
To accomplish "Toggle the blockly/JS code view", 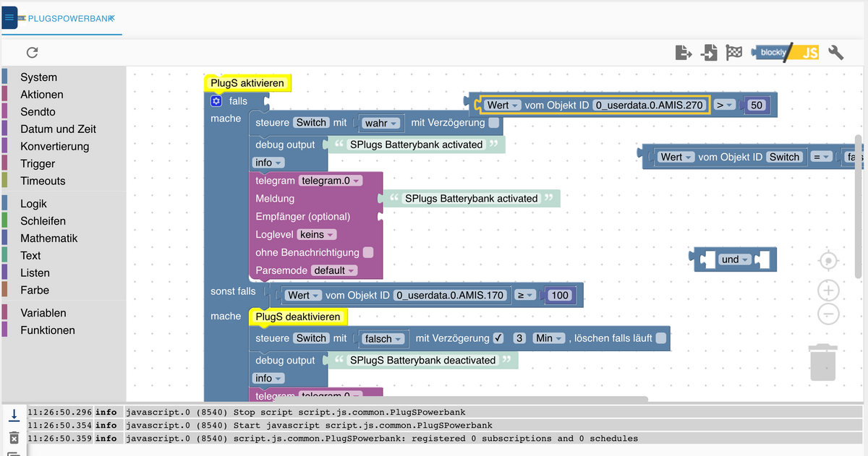I will (x=786, y=52).
